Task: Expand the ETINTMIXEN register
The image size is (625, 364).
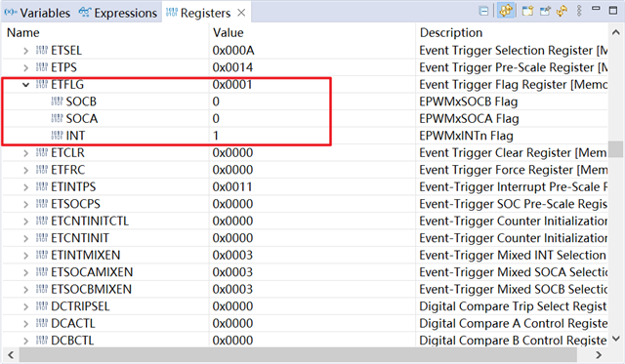Action: pyautogui.click(x=26, y=256)
